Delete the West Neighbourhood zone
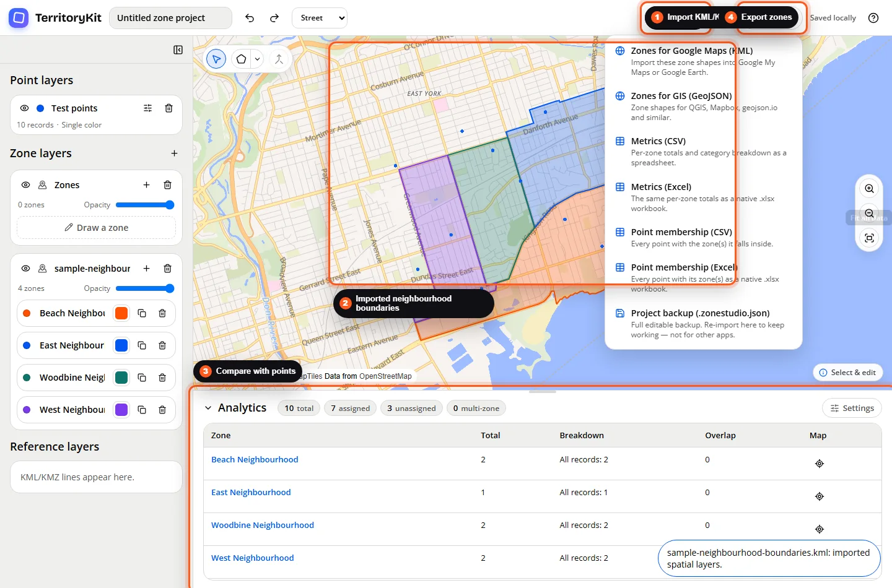The image size is (892, 588). (162, 410)
